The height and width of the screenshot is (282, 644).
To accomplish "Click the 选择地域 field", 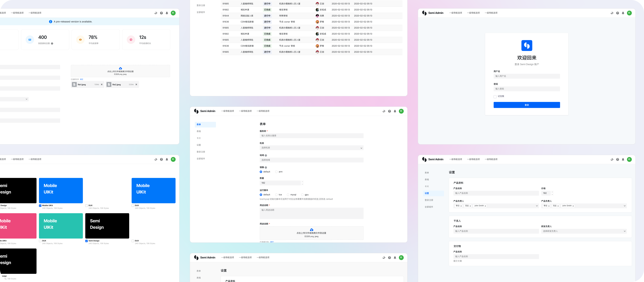I will [x=312, y=160].
